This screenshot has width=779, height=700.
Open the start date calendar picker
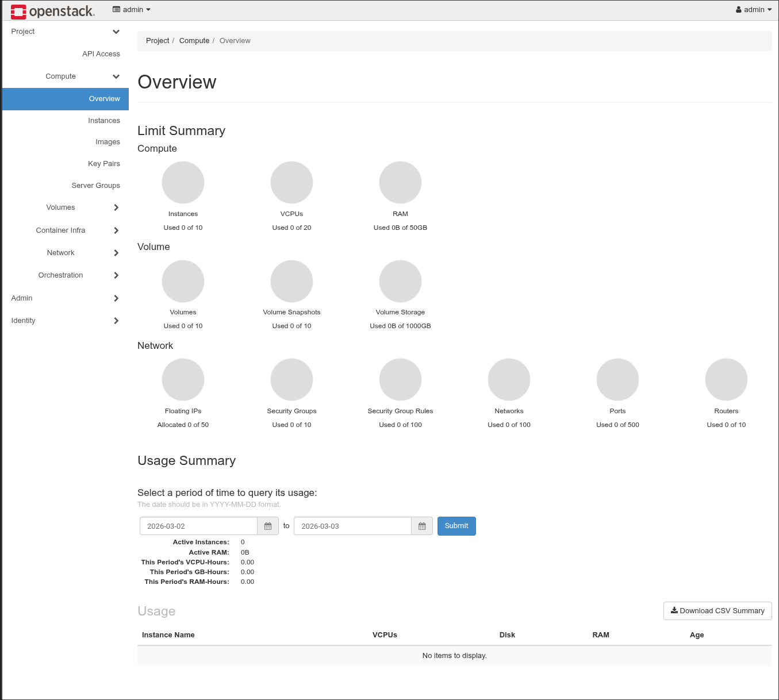click(268, 526)
